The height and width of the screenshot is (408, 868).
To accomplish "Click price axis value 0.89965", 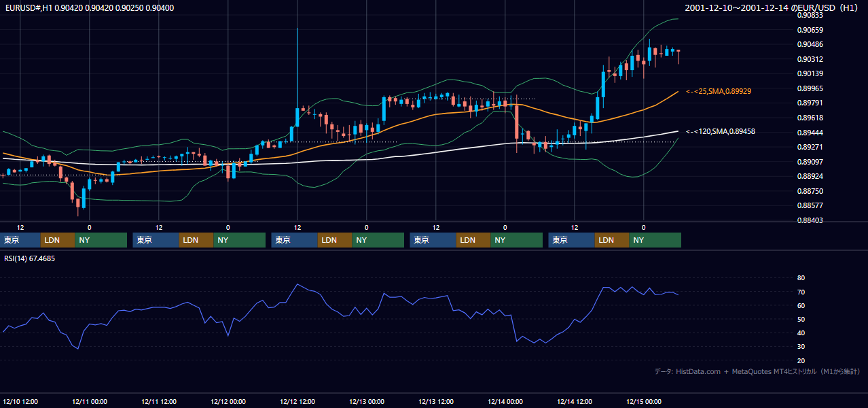I will click(x=810, y=88).
